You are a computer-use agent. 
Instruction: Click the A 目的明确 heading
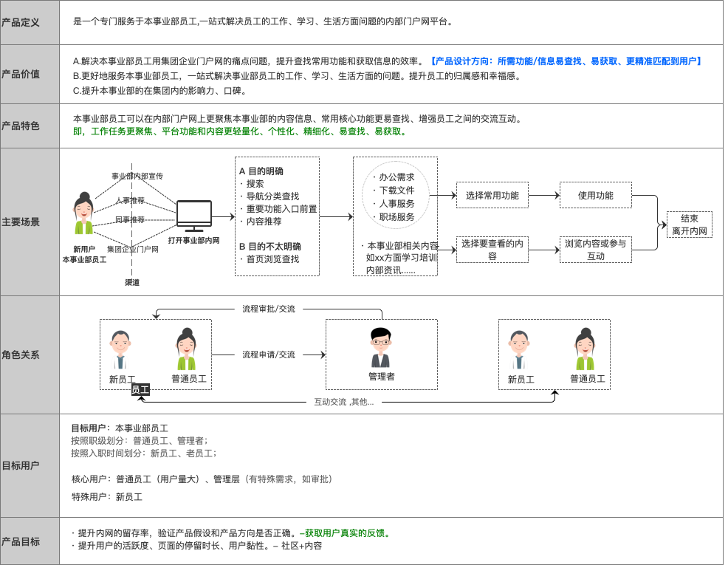[261, 171]
